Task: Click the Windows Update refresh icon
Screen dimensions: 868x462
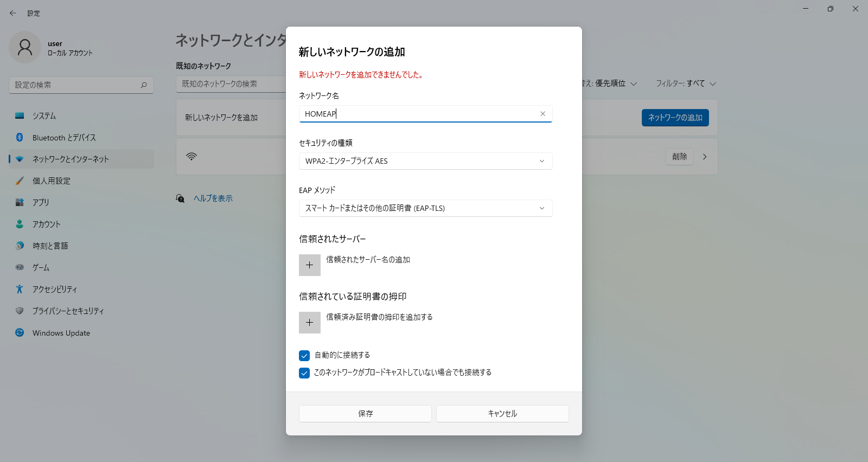Action: pos(20,332)
